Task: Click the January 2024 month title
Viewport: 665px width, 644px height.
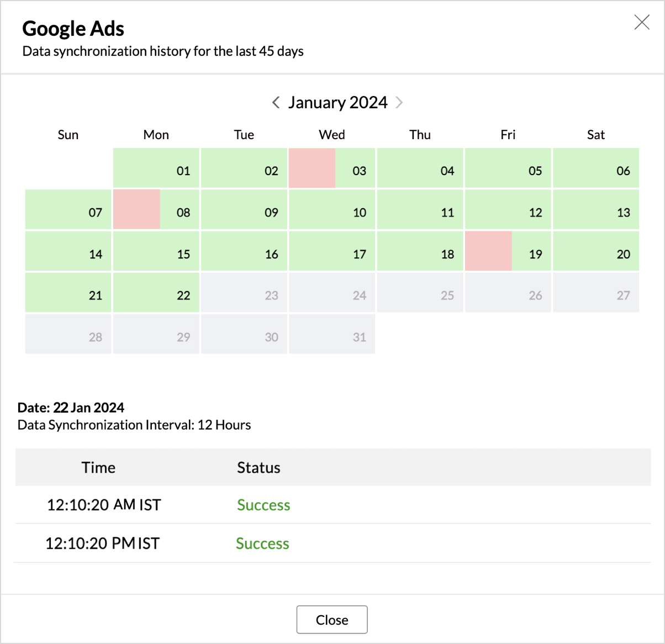Action: (x=337, y=103)
